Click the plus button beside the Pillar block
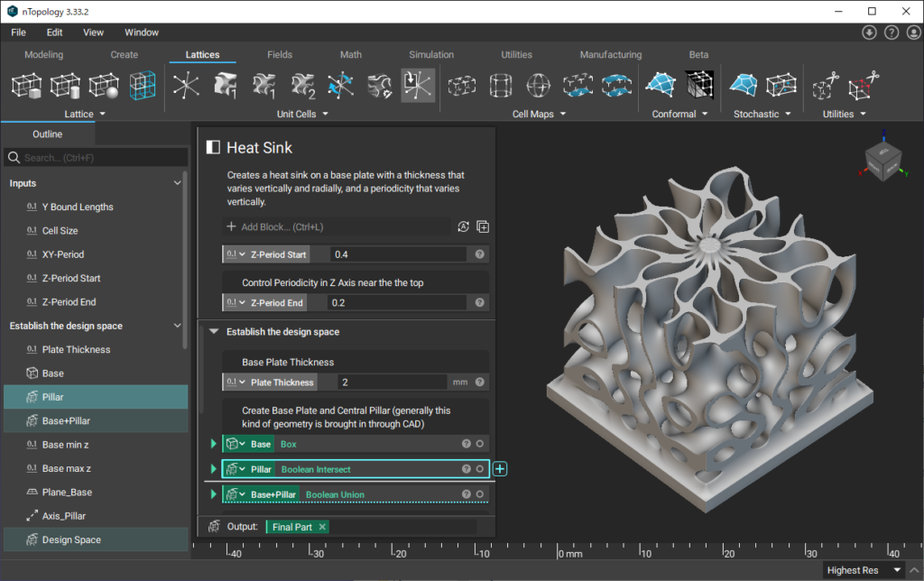This screenshot has height=581, width=924. click(x=500, y=469)
